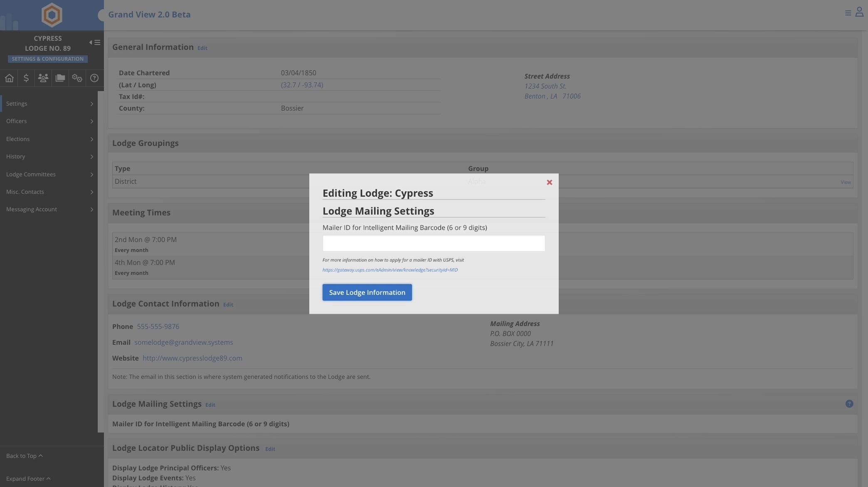The image size is (868, 487).
Task: Click the street address 1234 South St.
Action: [545, 86]
